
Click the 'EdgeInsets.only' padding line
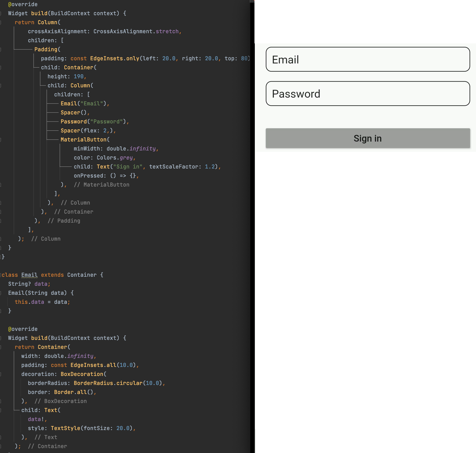click(x=145, y=58)
